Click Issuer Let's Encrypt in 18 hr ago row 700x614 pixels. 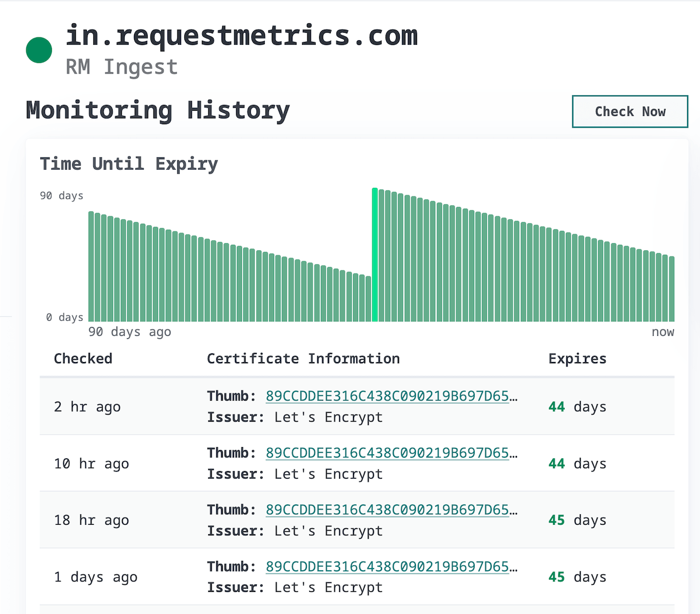click(x=295, y=531)
